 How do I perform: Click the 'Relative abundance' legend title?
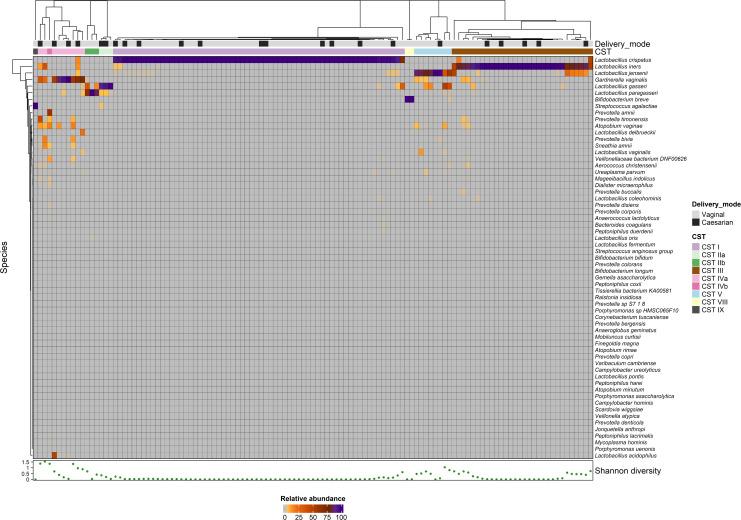pos(313,498)
